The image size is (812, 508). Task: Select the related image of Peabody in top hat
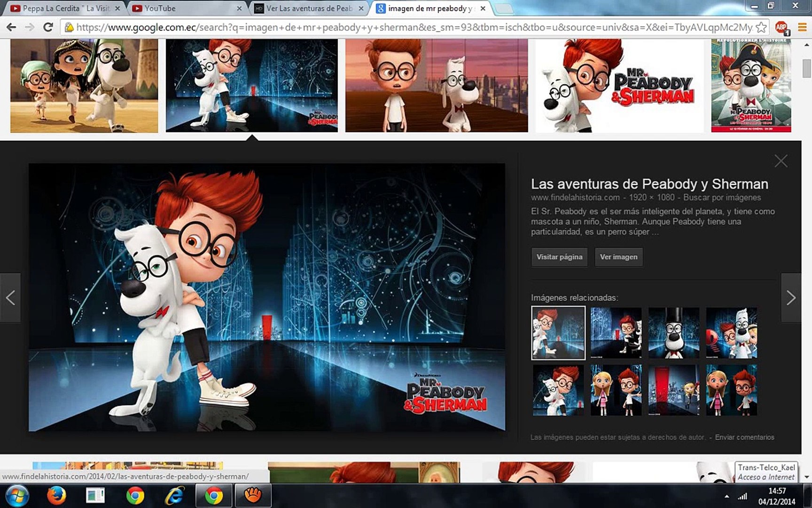tap(673, 333)
